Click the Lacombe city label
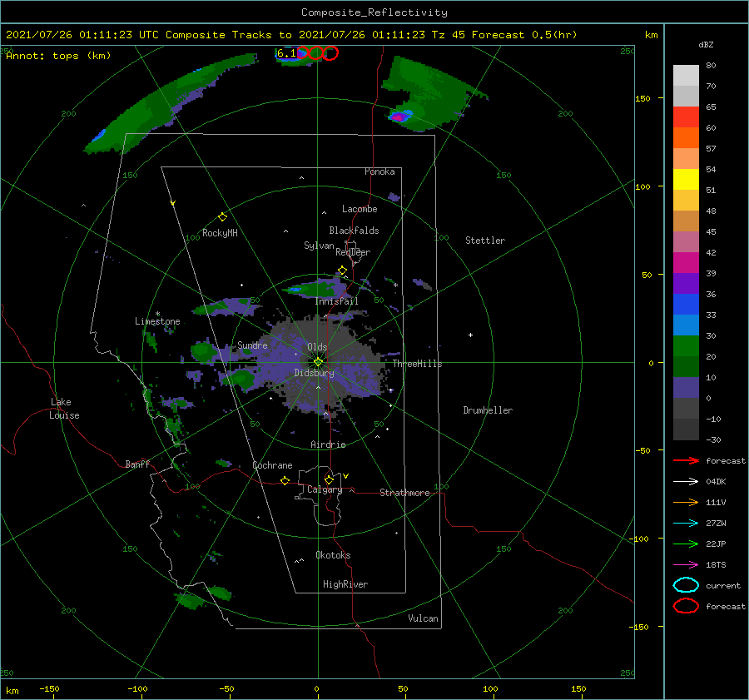749x700 pixels. click(x=360, y=209)
